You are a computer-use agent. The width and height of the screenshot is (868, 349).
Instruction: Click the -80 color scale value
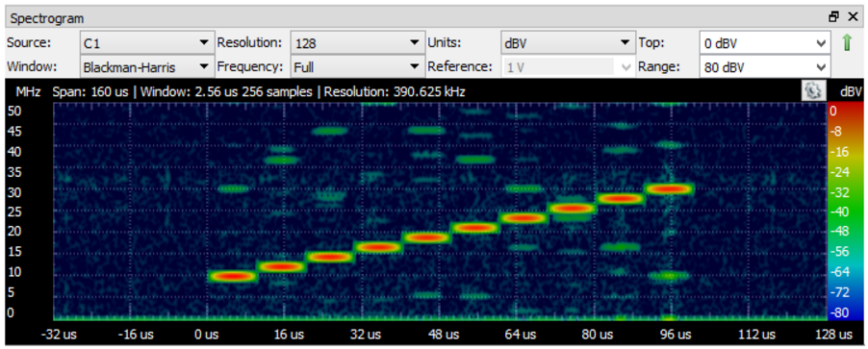[840, 313]
